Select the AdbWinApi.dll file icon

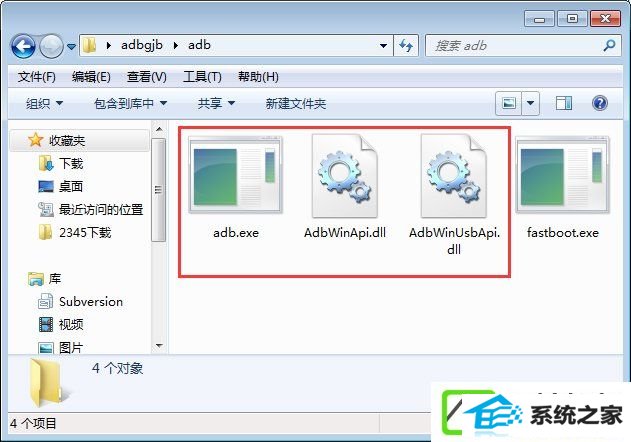[344, 176]
